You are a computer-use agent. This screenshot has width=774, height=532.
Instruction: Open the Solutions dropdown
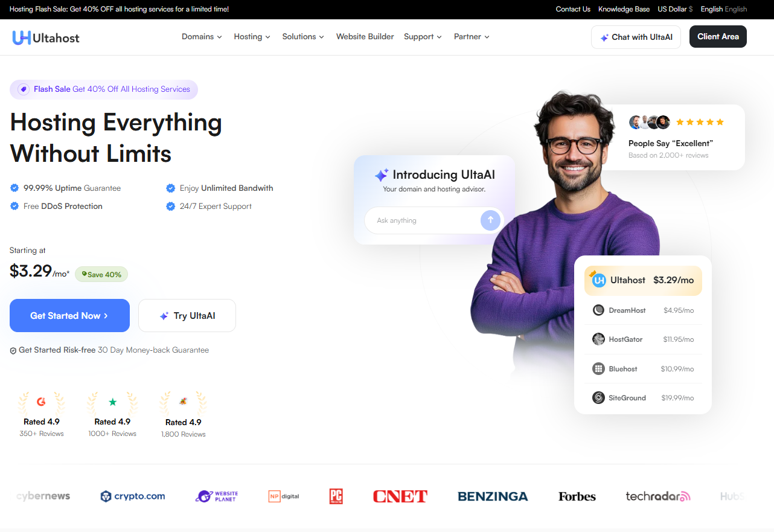click(x=303, y=37)
